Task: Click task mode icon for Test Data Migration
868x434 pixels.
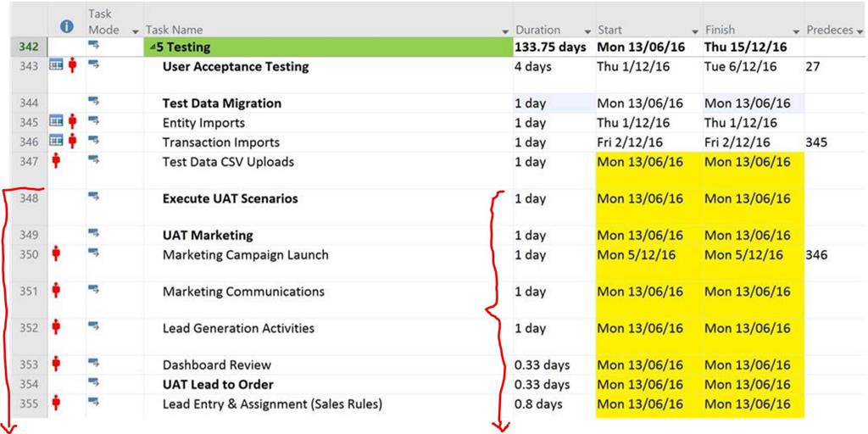Action: [93, 100]
